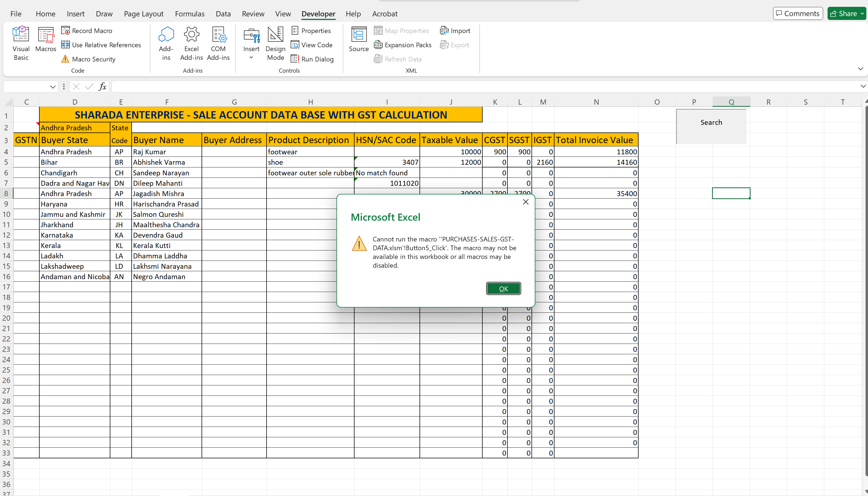Switch to the Page Layout tab

click(x=144, y=14)
